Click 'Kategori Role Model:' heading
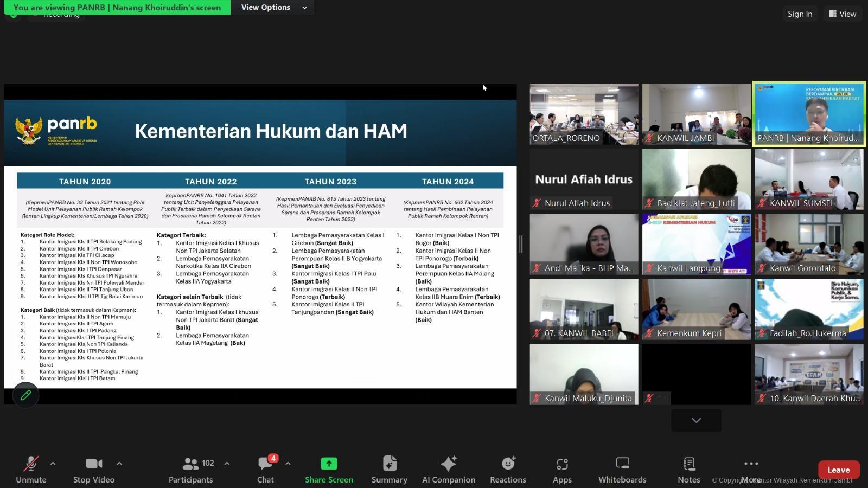 (47, 235)
